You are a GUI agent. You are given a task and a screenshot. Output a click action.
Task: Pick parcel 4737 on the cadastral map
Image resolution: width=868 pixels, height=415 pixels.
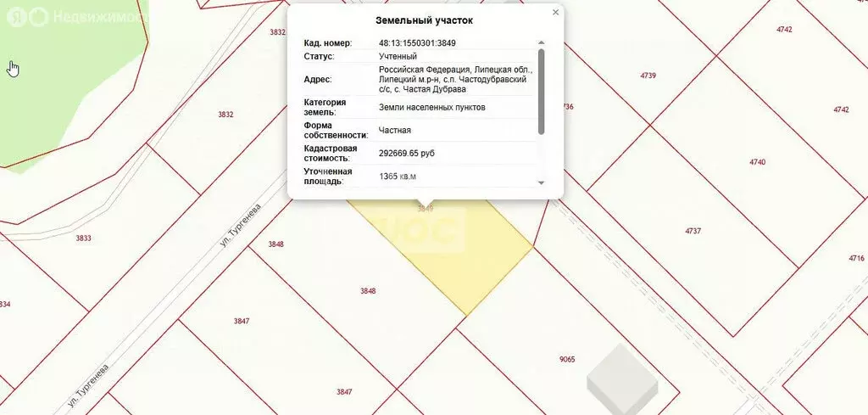(x=693, y=231)
